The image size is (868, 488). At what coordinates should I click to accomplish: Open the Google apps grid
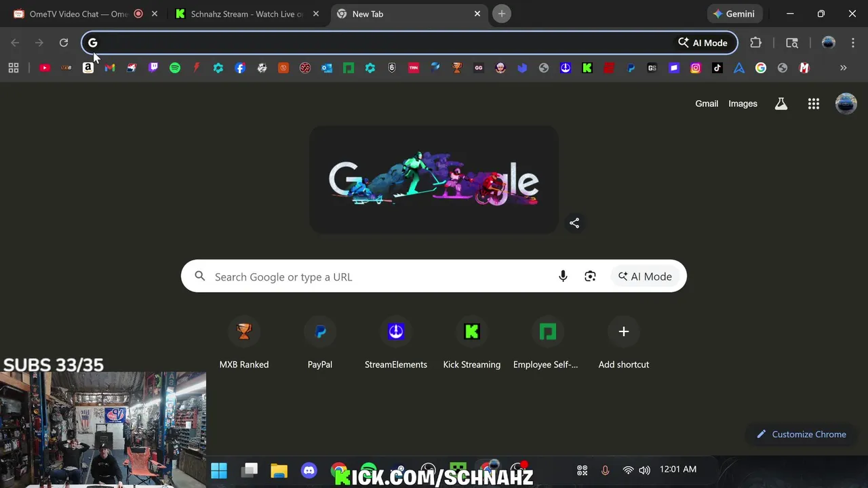point(814,104)
